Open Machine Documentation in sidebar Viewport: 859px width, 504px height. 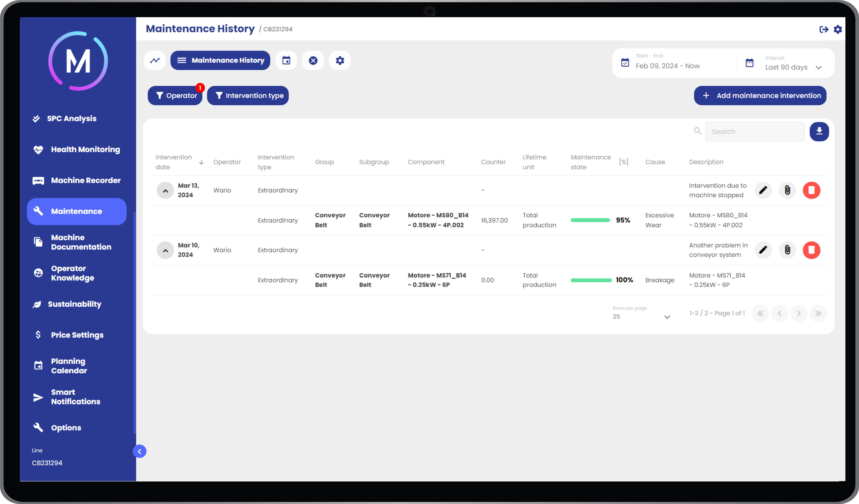coord(77,242)
